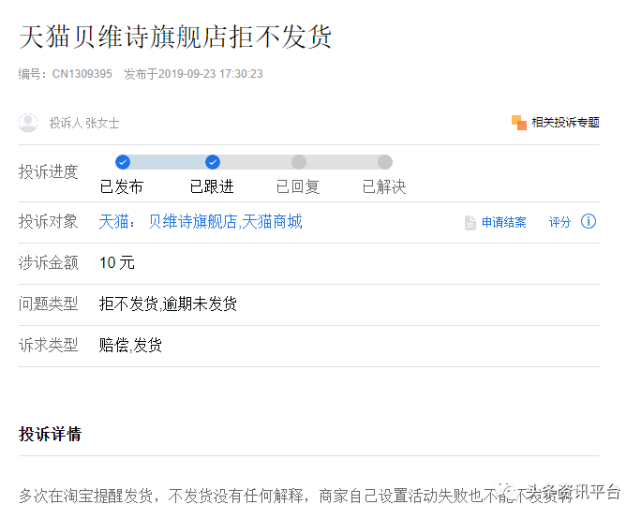
Task: Click the document icon beside 申请结案
Action: (x=470, y=222)
